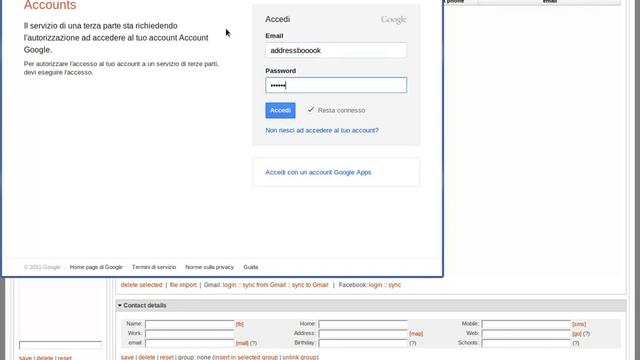Open 'Accedi con un account Google Apps' link

coord(318,172)
